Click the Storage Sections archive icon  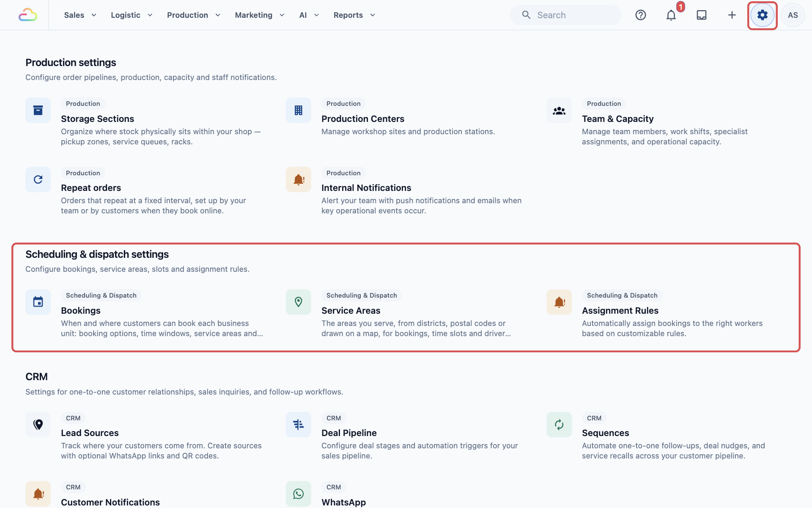point(38,110)
